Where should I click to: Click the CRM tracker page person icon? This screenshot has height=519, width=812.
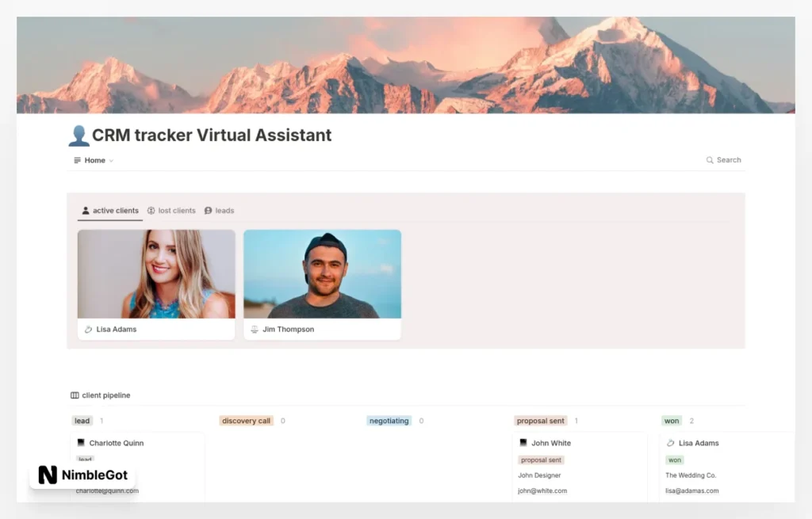[79, 135]
